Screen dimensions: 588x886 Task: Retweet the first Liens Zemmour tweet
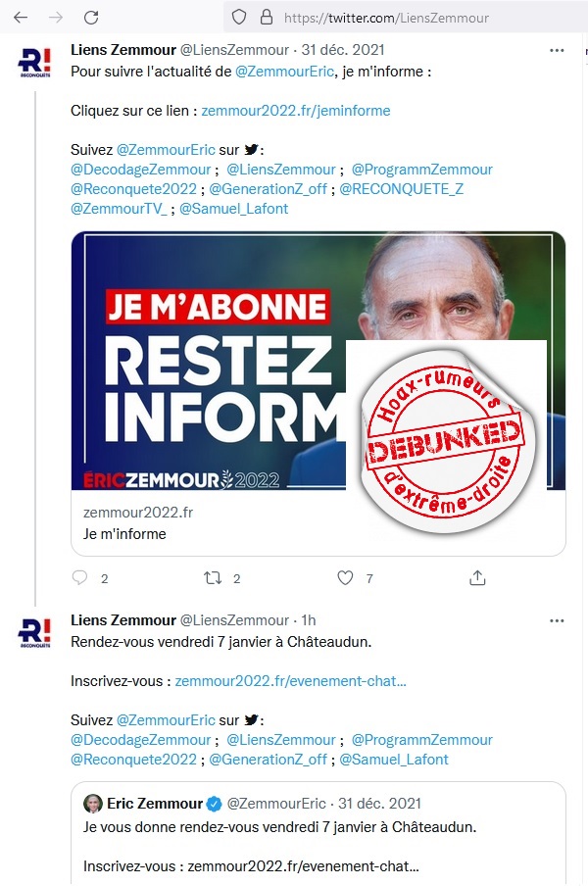[212, 578]
